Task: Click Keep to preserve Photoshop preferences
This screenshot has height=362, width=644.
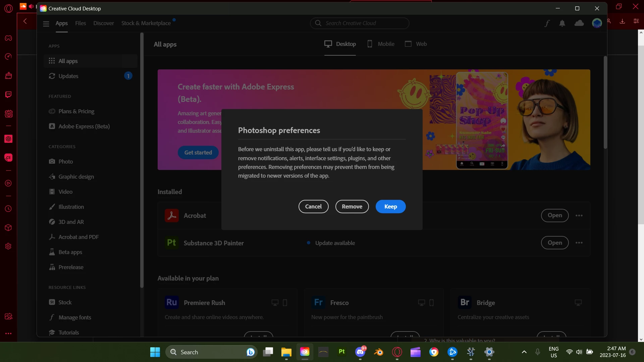Action: coord(390,206)
